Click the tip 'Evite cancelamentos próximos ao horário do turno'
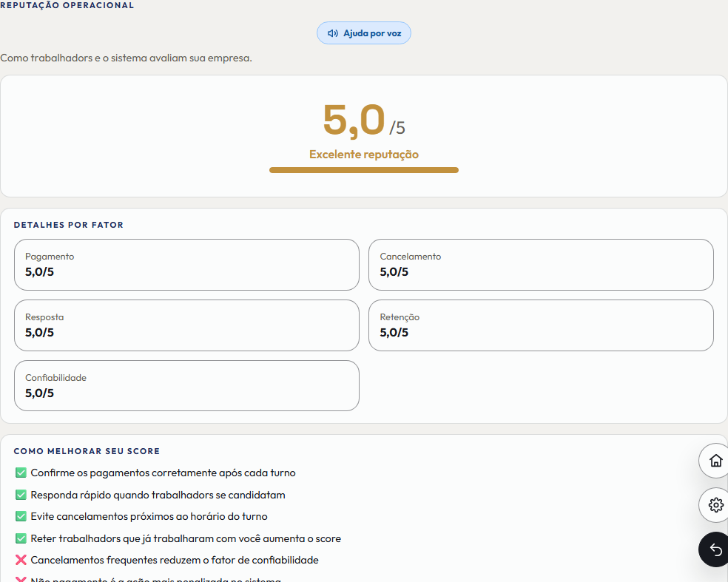Image resolution: width=728 pixels, height=582 pixels. coord(149,517)
